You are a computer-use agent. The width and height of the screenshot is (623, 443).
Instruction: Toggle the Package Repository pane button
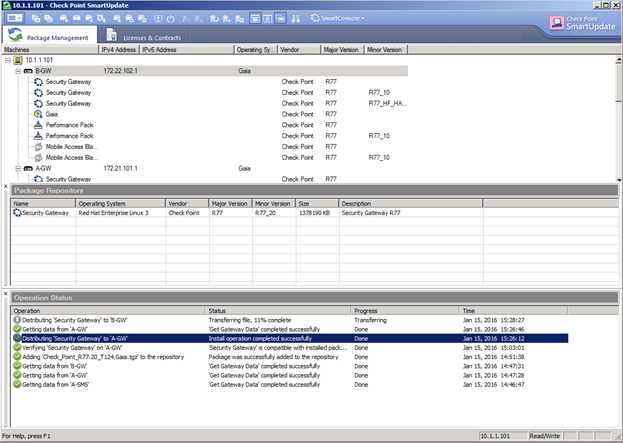click(255, 18)
